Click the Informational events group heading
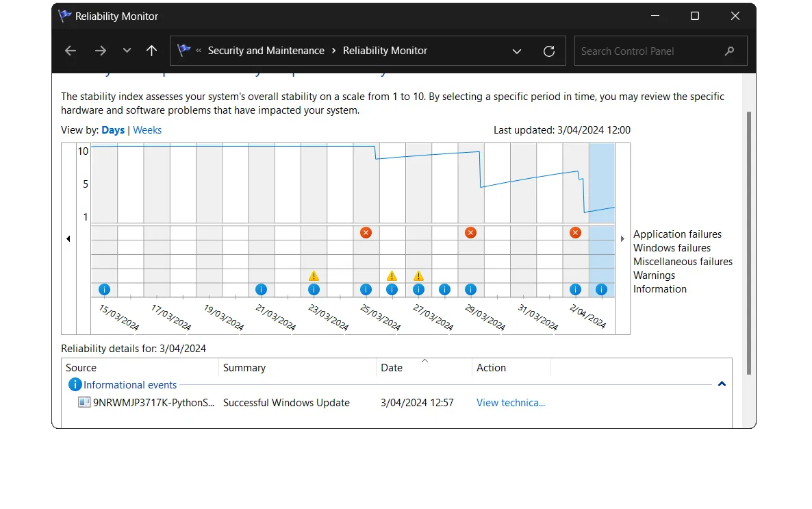 130,384
